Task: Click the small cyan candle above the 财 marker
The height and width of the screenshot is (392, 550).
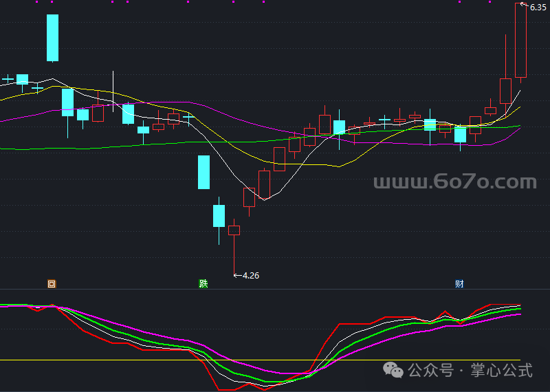Action: (460, 134)
